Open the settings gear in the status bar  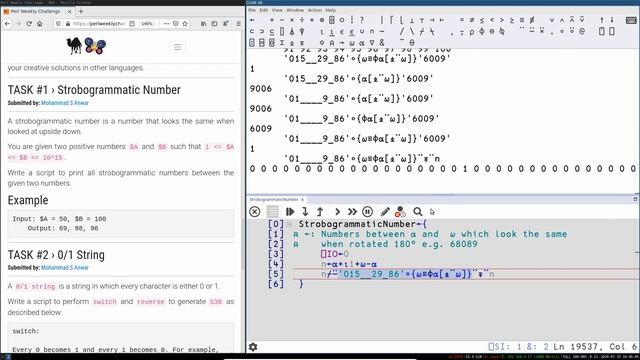(x=253, y=347)
